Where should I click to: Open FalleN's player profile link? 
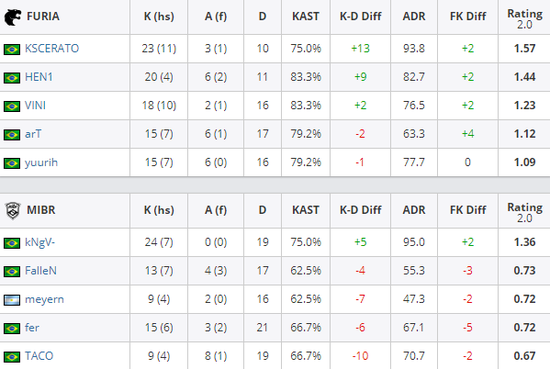pyautogui.click(x=41, y=270)
